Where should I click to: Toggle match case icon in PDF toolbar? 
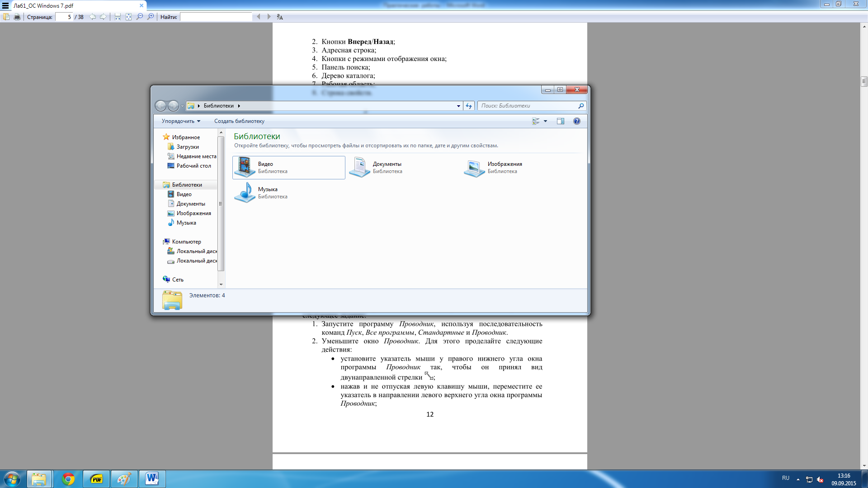280,17
